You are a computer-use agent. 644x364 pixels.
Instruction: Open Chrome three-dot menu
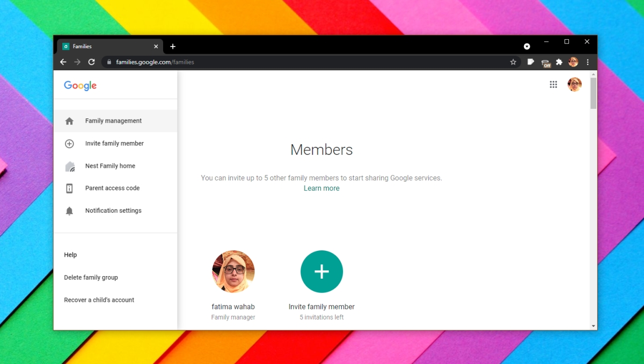click(588, 62)
